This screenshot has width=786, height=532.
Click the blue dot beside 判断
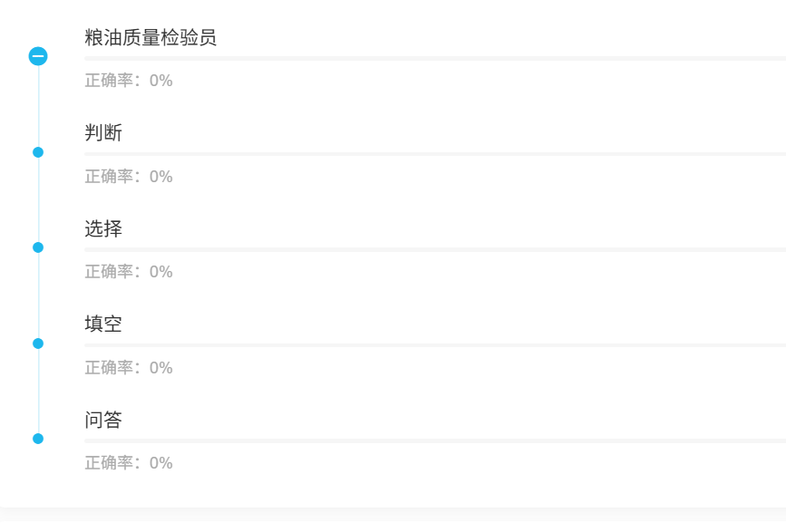38,152
